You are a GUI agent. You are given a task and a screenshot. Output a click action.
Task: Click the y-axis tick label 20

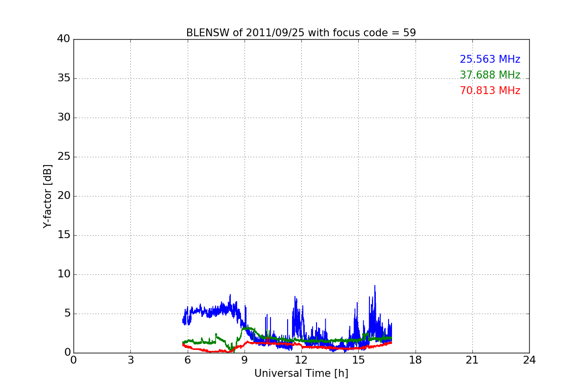(64, 196)
